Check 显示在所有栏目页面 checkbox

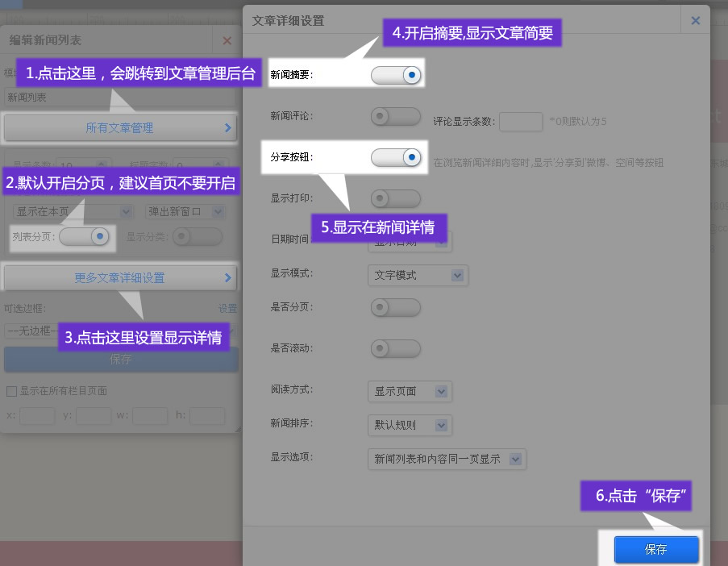click(11, 391)
